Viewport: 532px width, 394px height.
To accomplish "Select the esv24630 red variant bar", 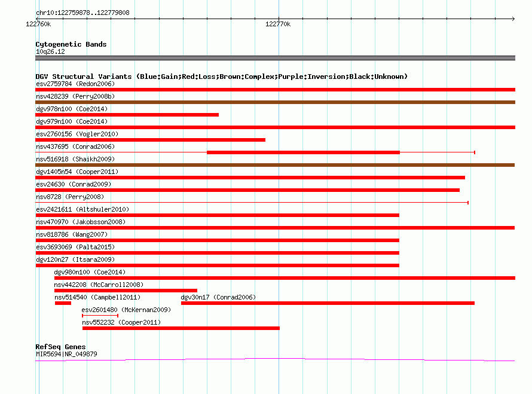I will point(247,190).
